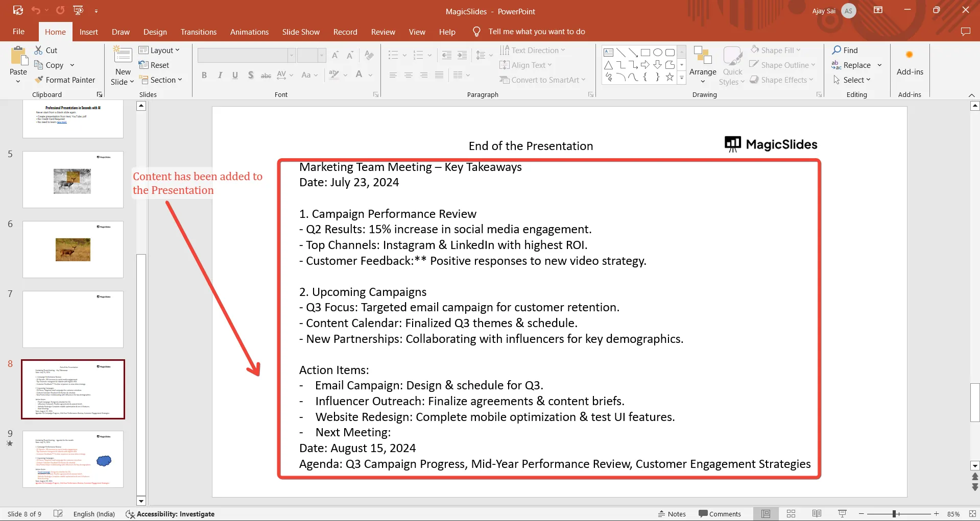The image size is (980, 521).
Task: Open Find in the Editing group
Action: pyautogui.click(x=845, y=50)
